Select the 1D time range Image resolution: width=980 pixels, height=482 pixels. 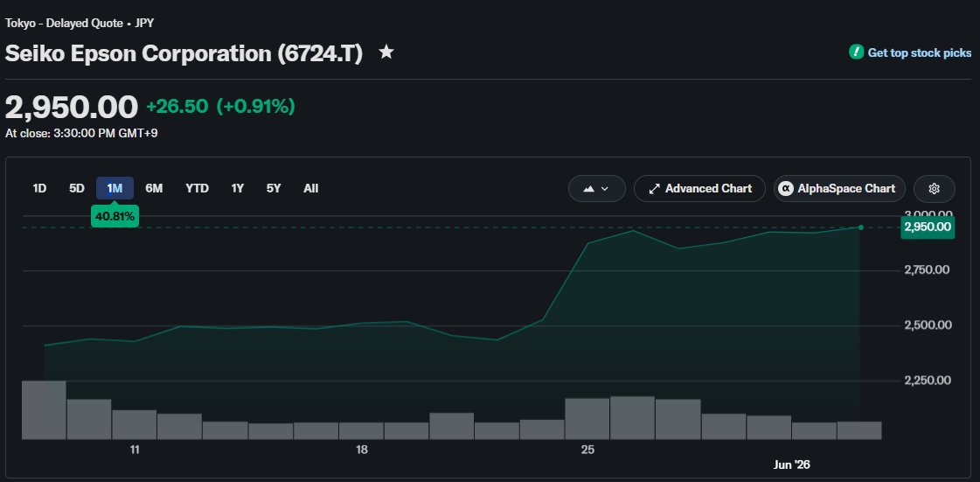(39, 188)
